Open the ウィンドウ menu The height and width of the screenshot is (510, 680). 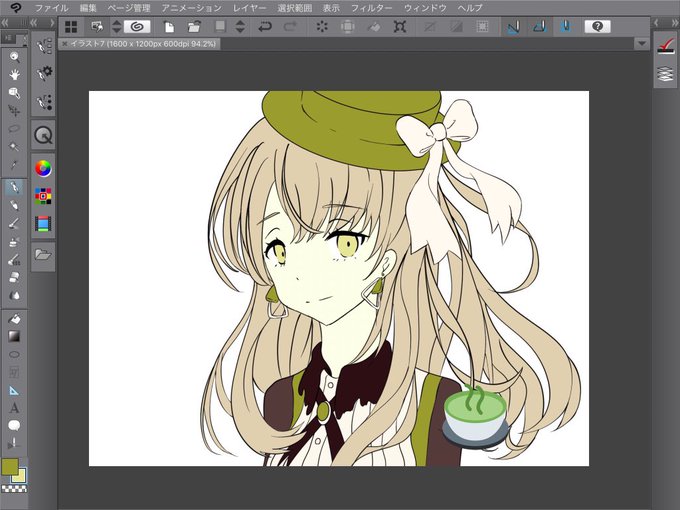425,8
